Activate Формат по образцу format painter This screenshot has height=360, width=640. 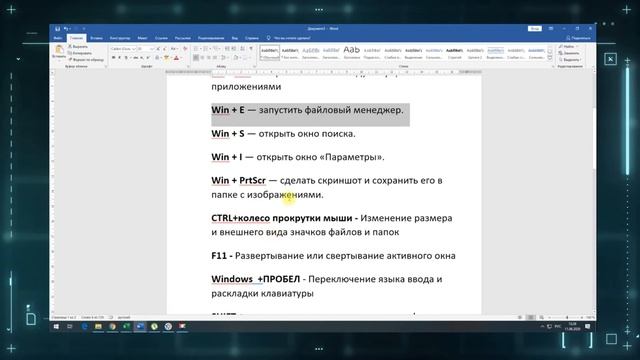coord(86,60)
